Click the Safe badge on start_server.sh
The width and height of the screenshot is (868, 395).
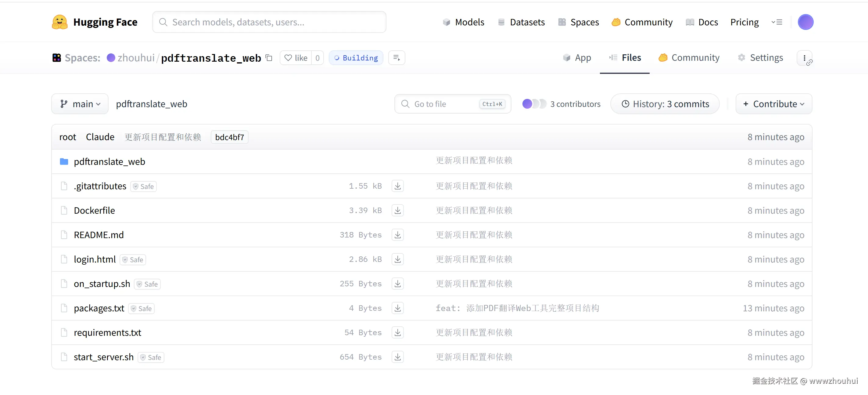(x=151, y=357)
